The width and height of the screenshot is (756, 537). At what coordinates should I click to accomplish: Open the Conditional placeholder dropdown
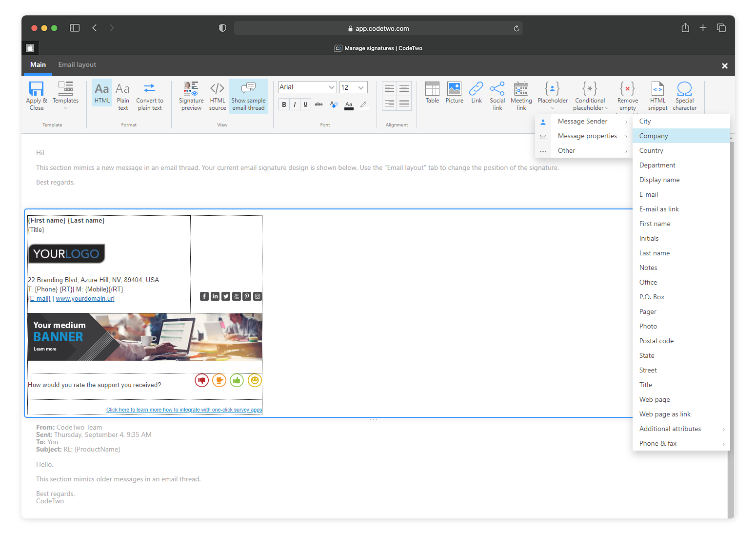click(590, 96)
